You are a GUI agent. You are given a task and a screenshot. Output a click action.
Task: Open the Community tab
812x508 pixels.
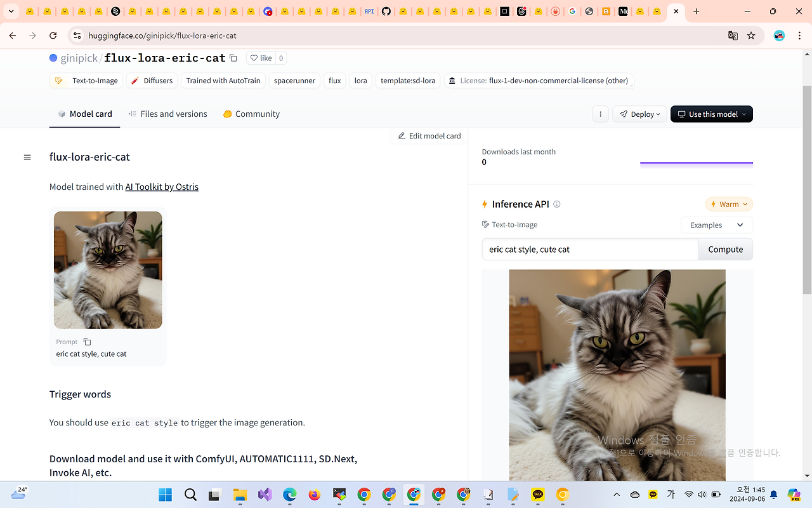point(251,114)
